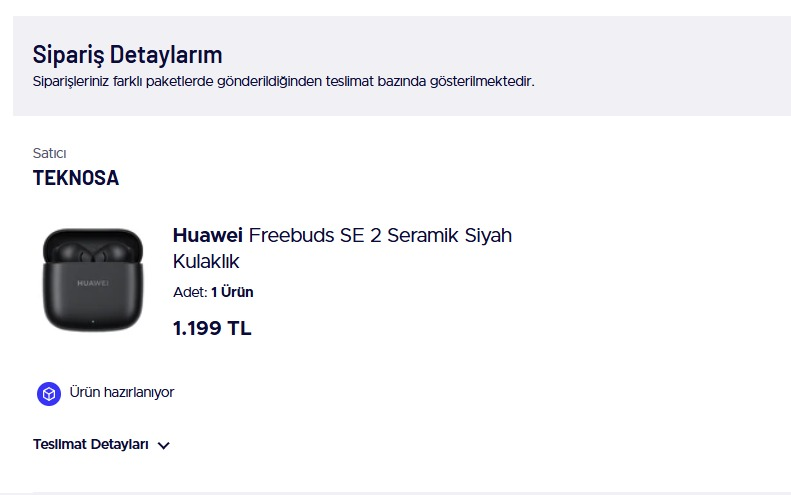Click the word Kulaklık in product name
791x495 pixels.
pos(206,262)
